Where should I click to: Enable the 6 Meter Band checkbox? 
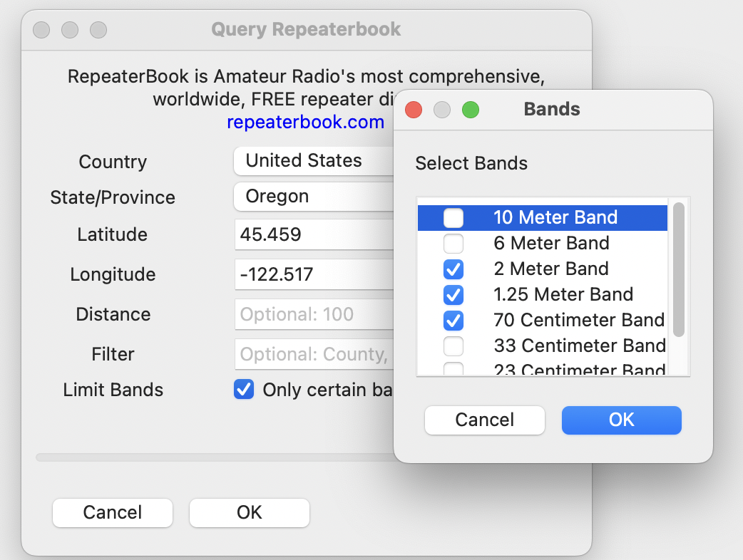click(454, 244)
